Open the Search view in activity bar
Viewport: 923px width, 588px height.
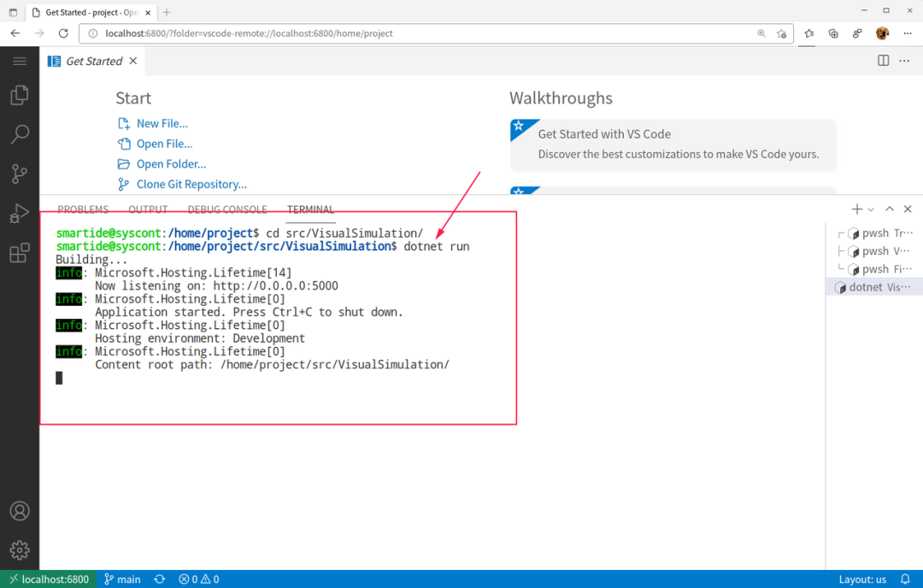(20, 135)
